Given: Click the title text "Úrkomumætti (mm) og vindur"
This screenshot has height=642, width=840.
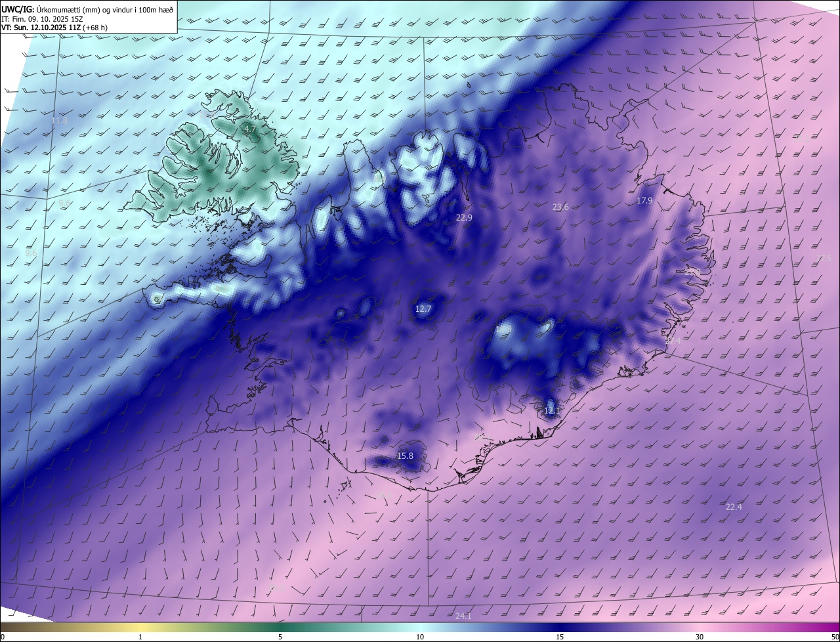Looking at the screenshot, I should [85, 9].
